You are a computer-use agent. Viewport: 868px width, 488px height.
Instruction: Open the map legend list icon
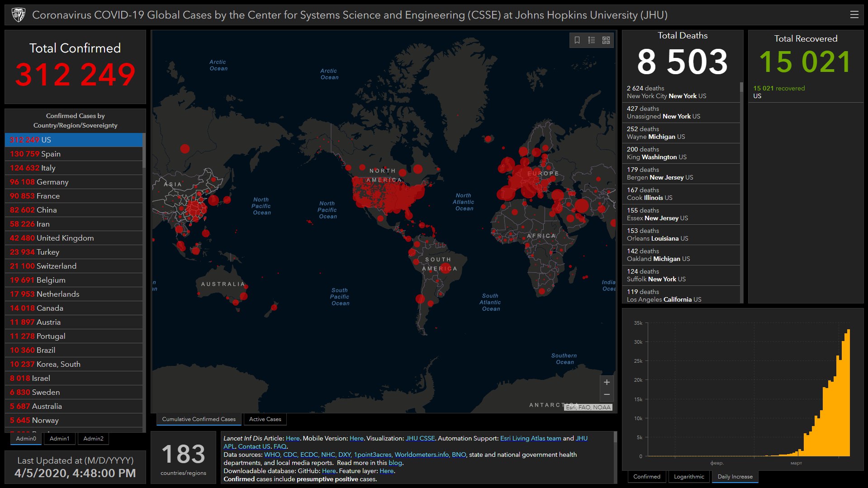[592, 40]
